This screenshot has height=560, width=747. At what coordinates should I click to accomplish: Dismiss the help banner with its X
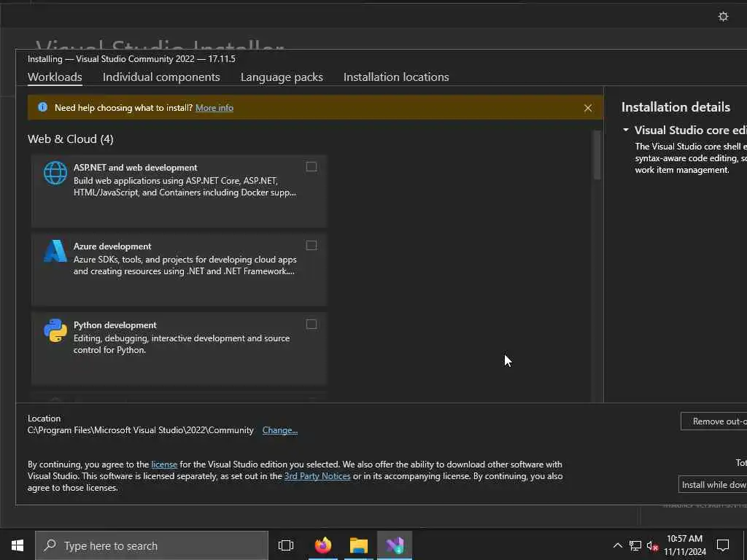(588, 108)
